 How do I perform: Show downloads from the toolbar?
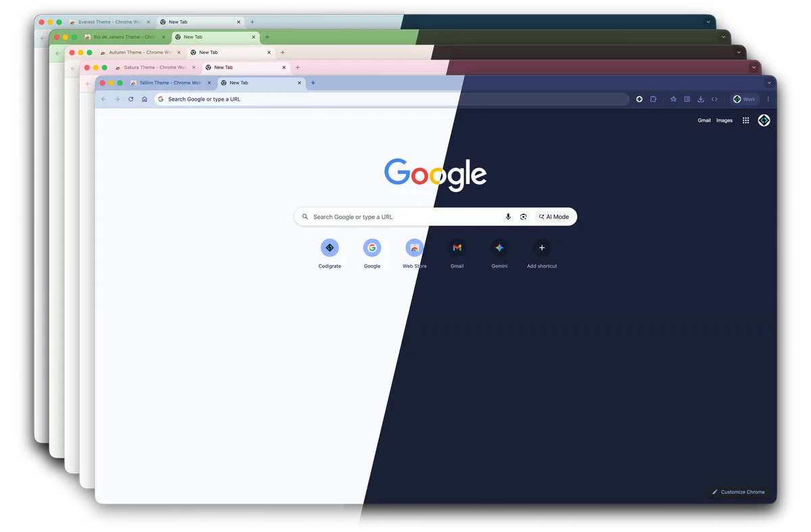pos(700,99)
